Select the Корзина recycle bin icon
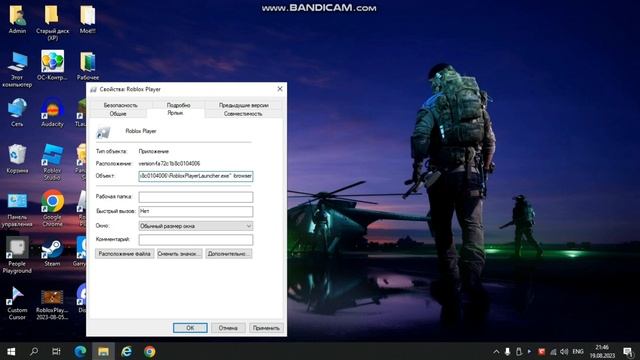The height and width of the screenshot is (360, 640). click(17, 158)
